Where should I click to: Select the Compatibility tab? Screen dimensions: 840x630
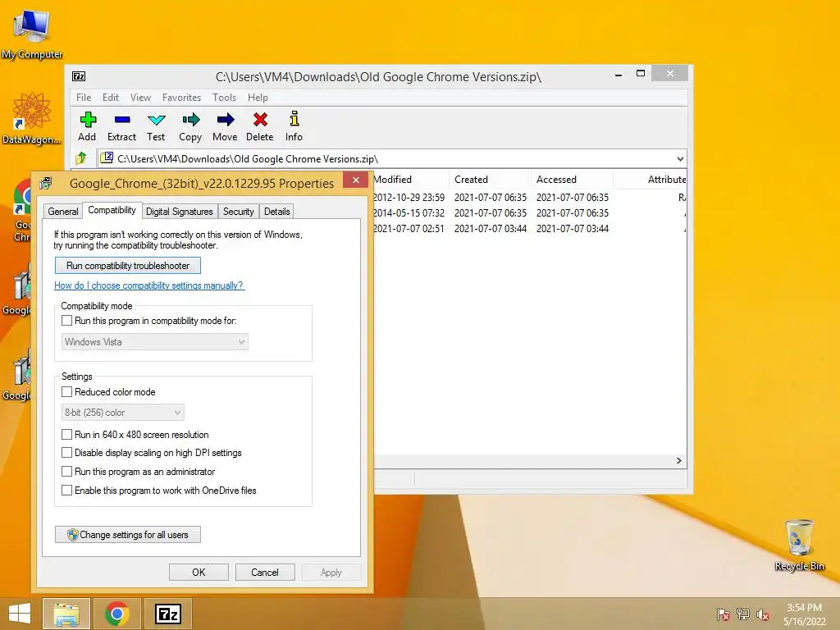112,210
